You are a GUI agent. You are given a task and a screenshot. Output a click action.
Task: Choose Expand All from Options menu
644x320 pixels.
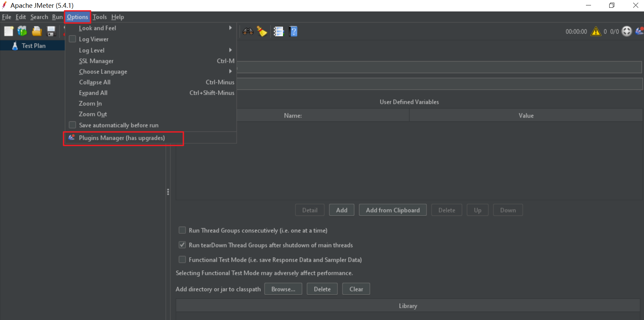click(x=151, y=93)
